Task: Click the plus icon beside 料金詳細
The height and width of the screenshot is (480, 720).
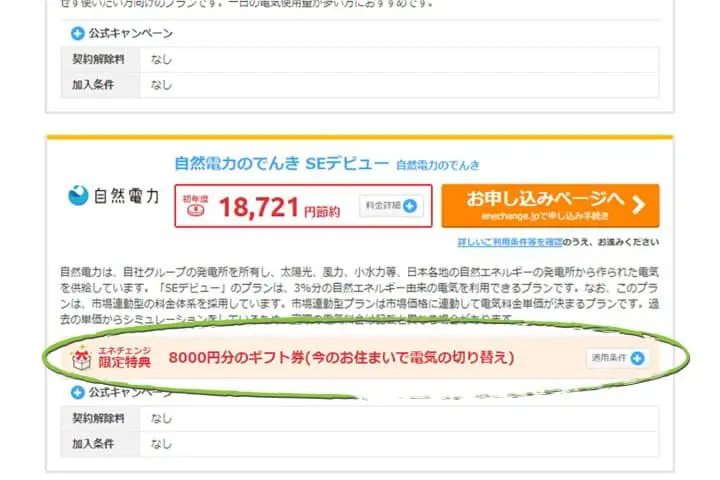Action: click(x=410, y=206)
